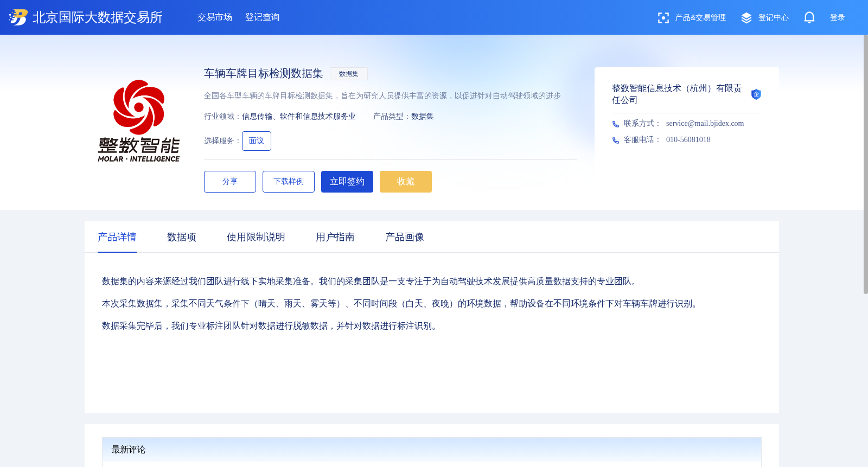
Task: Click the enterprise verification shield badge
Action: [x=756, y=94]
